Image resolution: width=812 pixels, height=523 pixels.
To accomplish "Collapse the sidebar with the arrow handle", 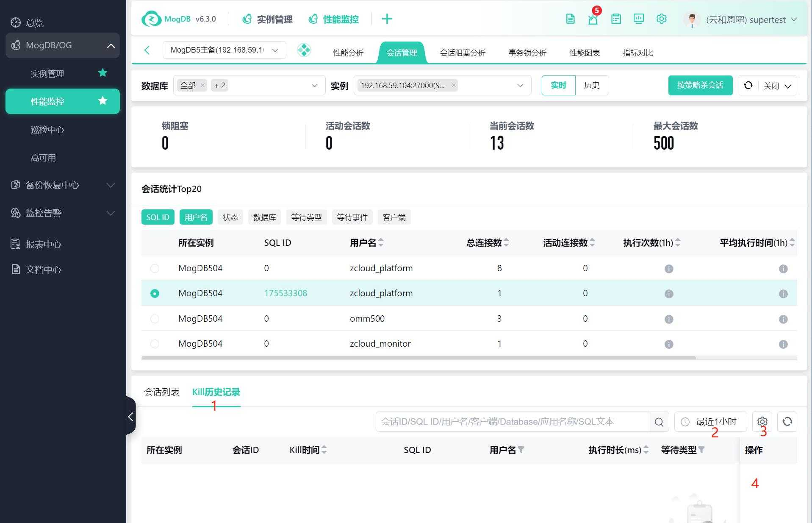I will [131, 416].
